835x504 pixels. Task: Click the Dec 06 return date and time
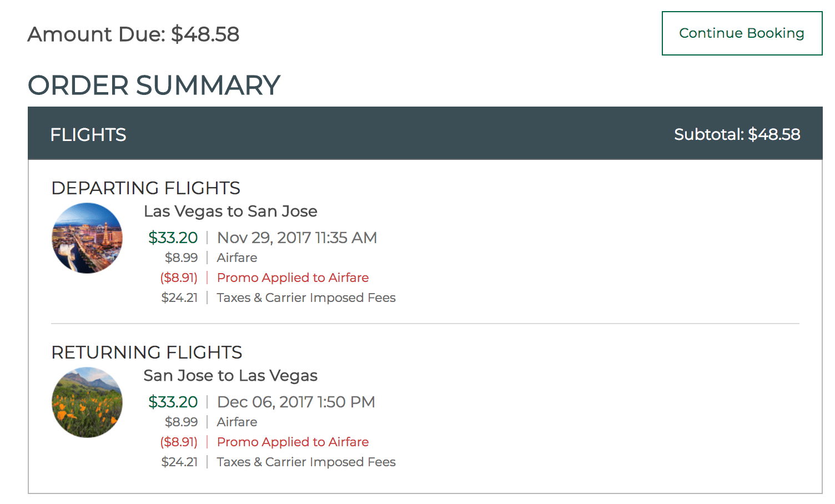point(295,401)
